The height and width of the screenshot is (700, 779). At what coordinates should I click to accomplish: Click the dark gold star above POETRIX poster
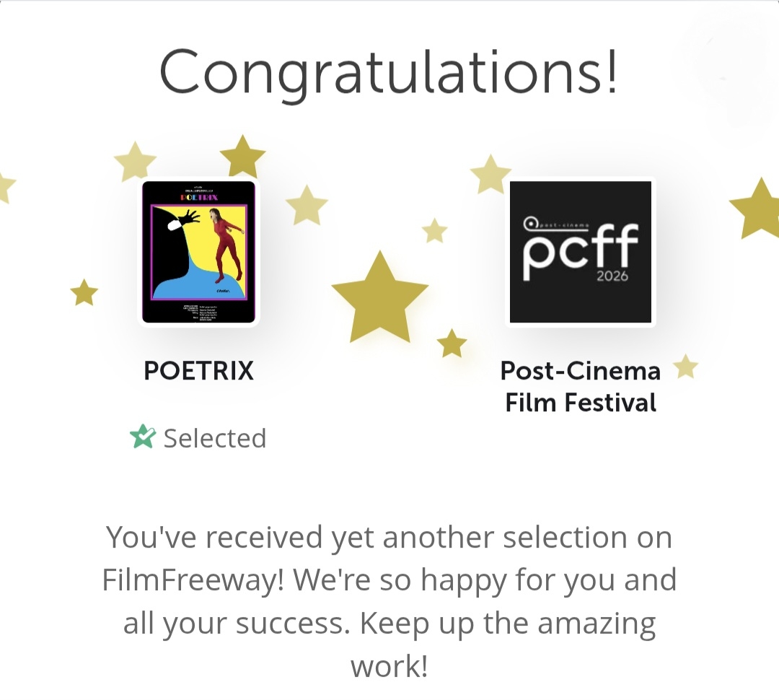(242, 155)
